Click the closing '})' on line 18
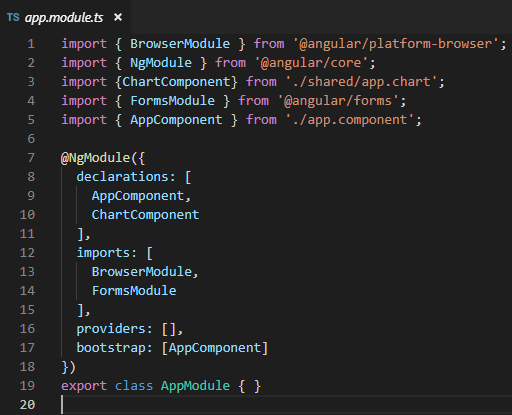The image size is (512, 415). (x=69, y=367)
